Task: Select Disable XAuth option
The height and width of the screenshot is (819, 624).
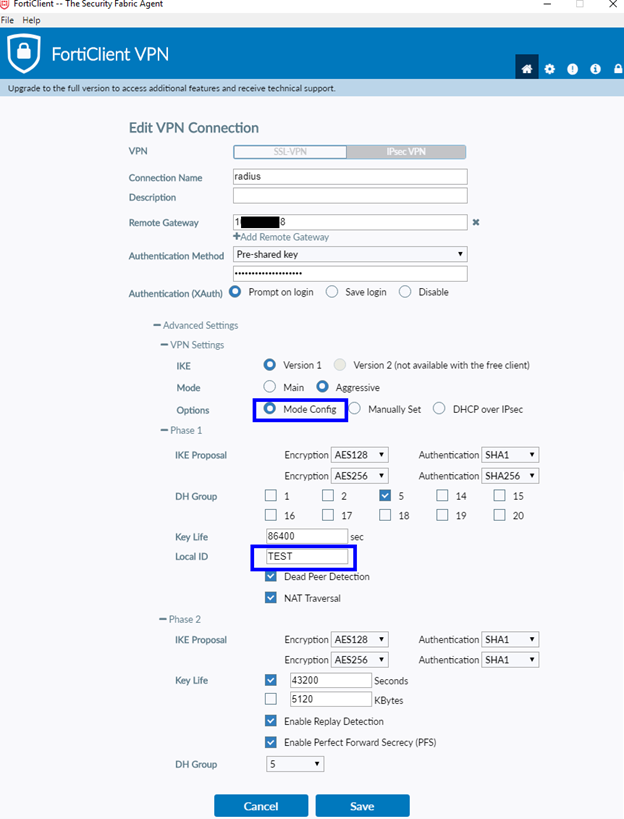Action: [x=405, y=291]
